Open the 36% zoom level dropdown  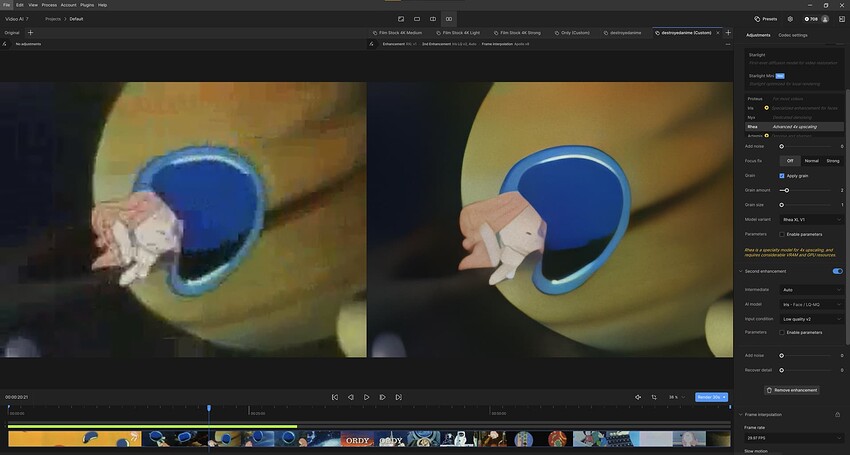point(677,397)
